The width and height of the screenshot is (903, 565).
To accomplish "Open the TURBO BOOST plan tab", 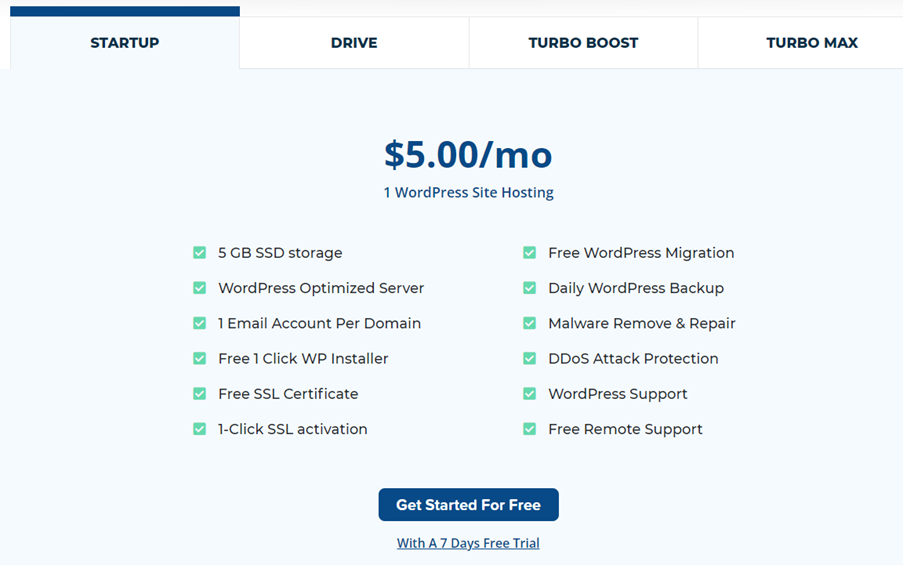I will click(x=583, y=43).
